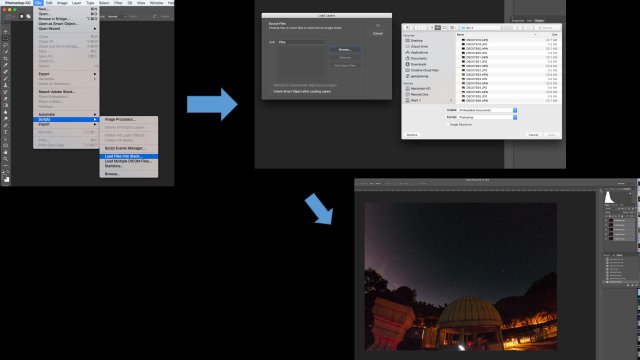Select the Hand tool
Image resolution: width=640 pixels, height=360 pixels.
[x=5, y=152]
